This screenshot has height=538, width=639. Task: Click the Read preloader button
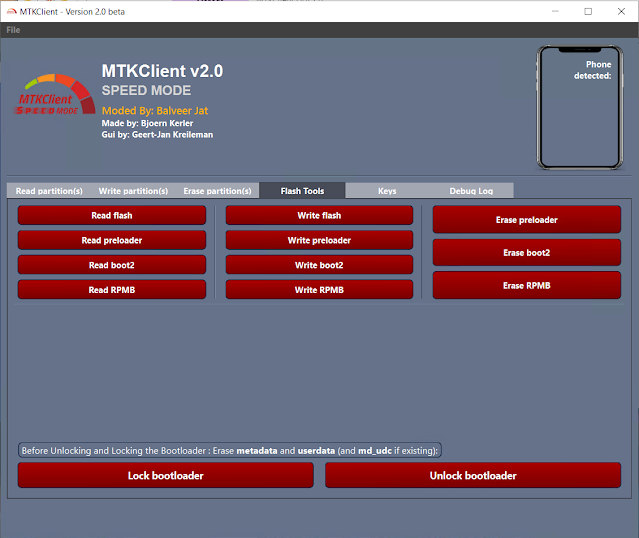pos(112,240)
